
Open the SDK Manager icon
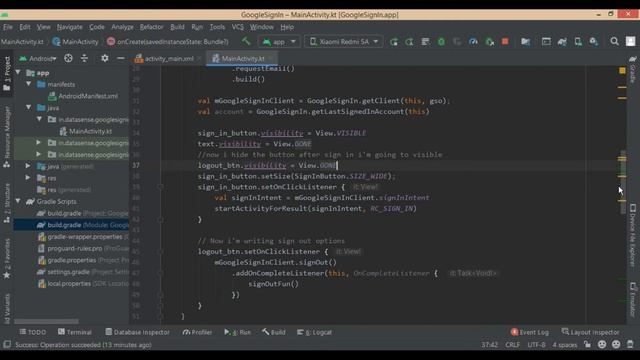(593, 42)
